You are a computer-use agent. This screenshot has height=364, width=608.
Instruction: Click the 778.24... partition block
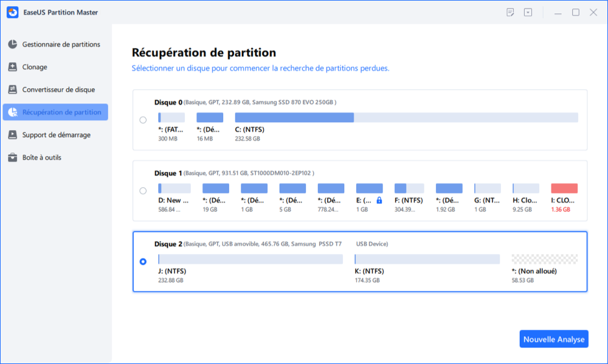click(x=331, y=188)
